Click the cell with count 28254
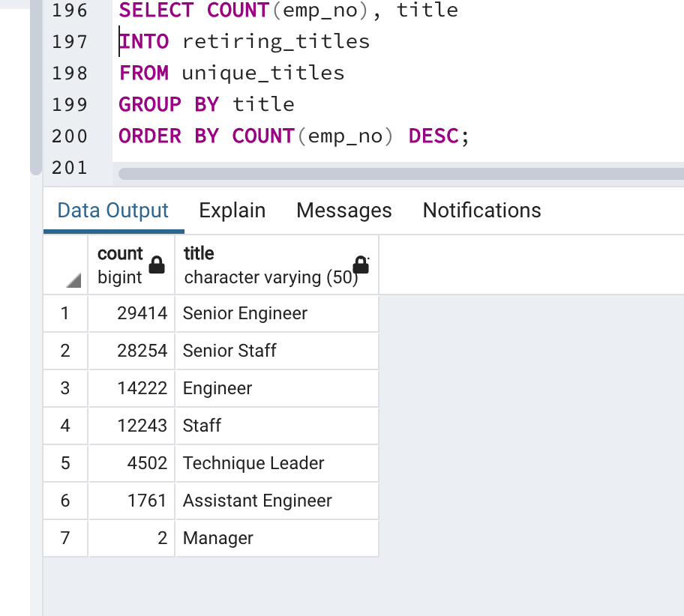This screenshot has height=616, width=684. point(131,351)
